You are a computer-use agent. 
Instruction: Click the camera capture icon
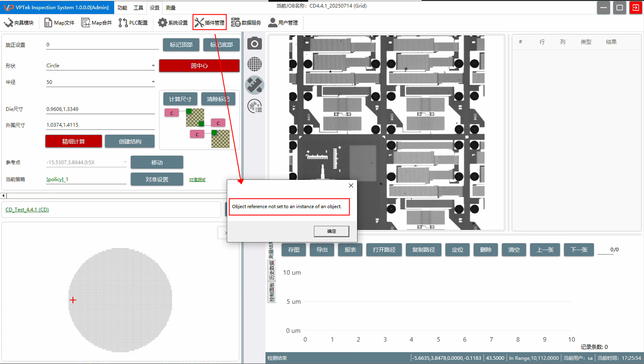pos(255,43)
